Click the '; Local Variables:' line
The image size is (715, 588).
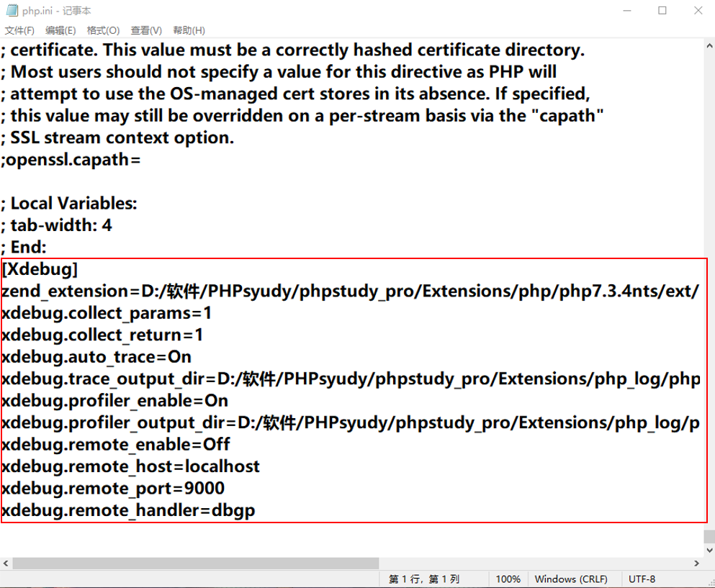point(69,203)
